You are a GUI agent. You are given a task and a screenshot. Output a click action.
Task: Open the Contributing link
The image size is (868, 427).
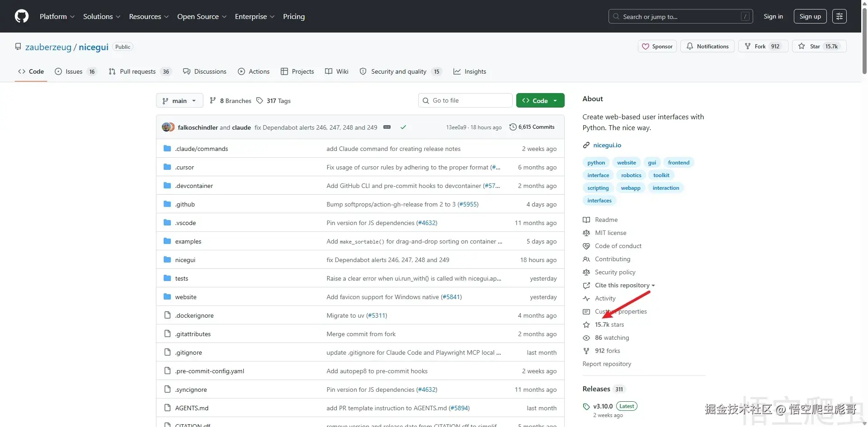(613, 259)
